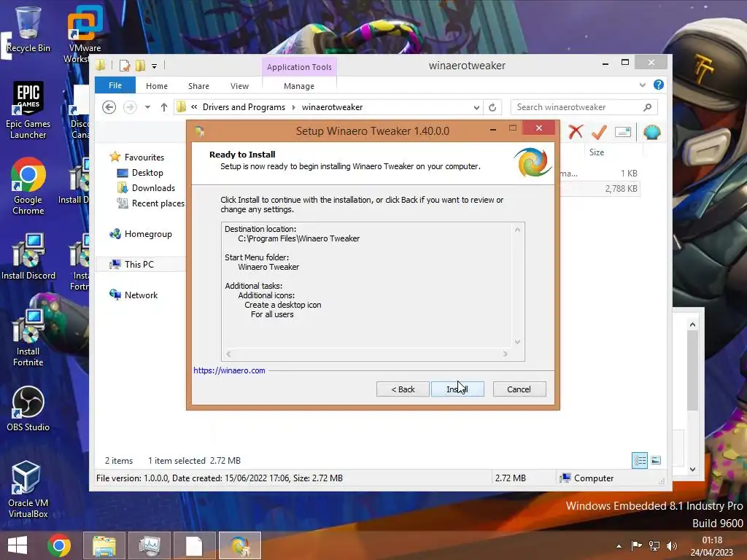747x560 pixels.
Task: Open the File menu
Action: point(115,85)
